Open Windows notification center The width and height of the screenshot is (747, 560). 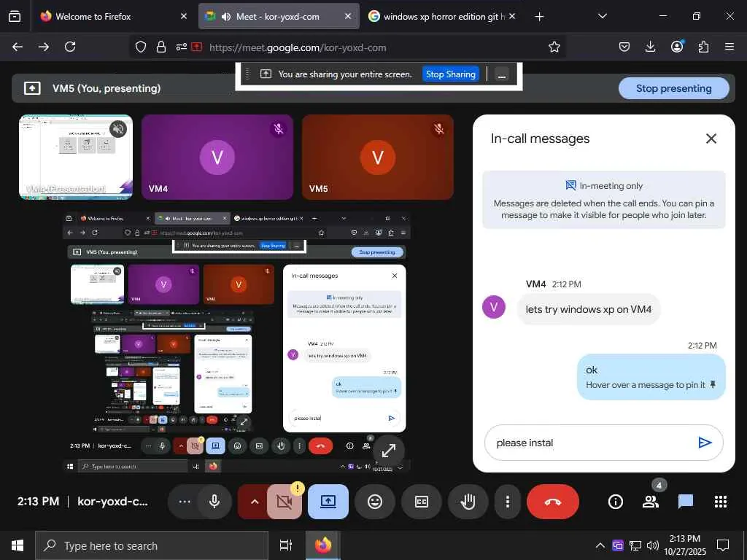click(723, 545)
